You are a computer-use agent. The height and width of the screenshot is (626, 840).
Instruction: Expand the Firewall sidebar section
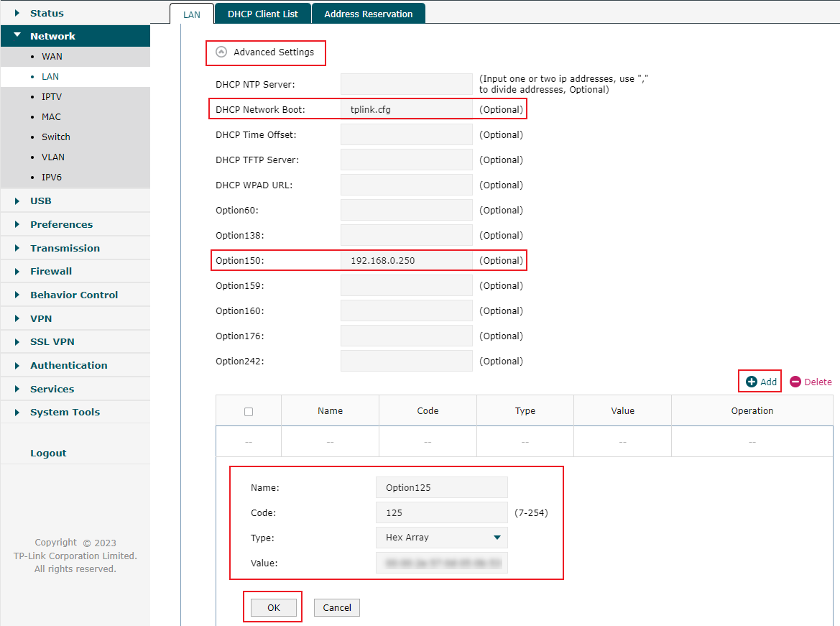pyautogui.click(x=49, y=271)
